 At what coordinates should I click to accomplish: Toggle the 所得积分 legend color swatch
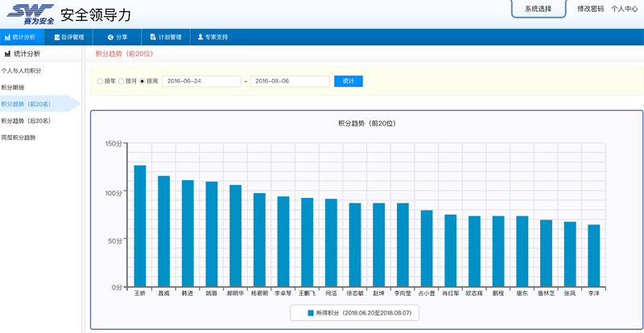(x=311, y=312)
